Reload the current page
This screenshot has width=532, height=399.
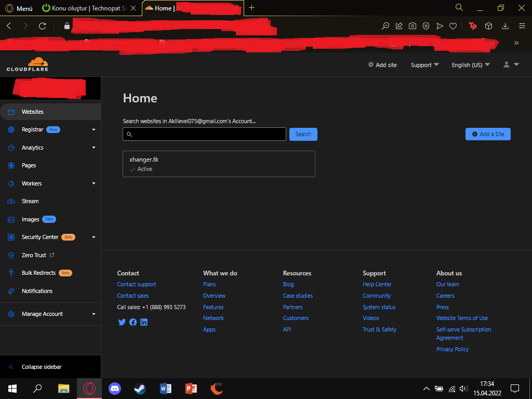coord(42,26)
